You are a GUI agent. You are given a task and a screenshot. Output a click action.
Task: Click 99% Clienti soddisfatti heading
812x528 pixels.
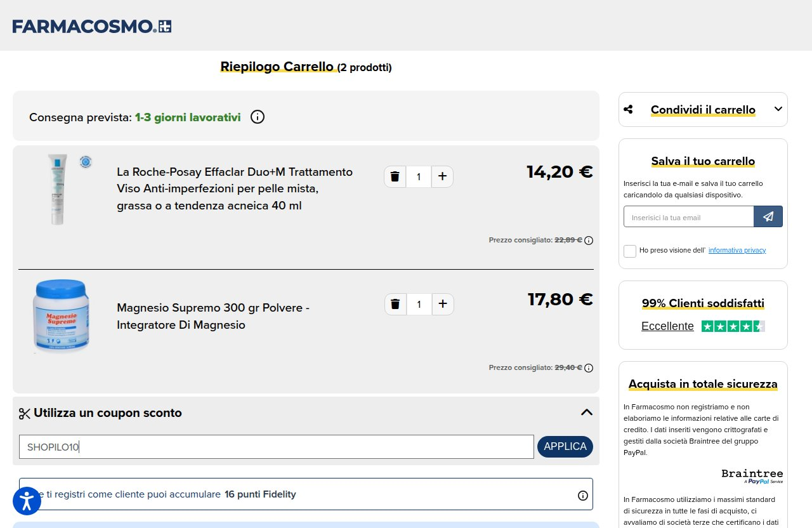703,303
